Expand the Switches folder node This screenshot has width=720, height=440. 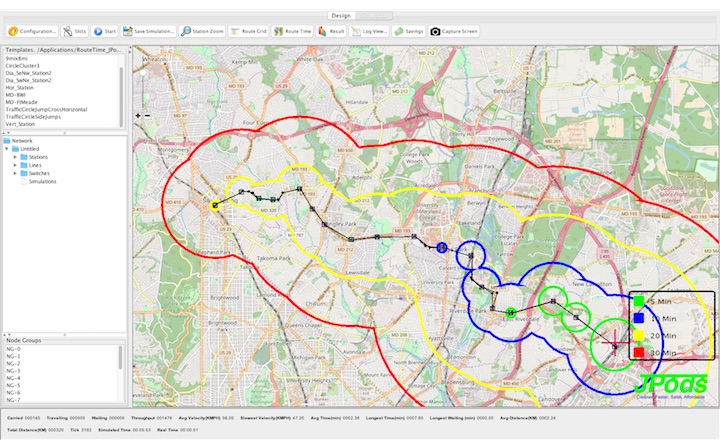pyautogui.click(x=15, y=174)
